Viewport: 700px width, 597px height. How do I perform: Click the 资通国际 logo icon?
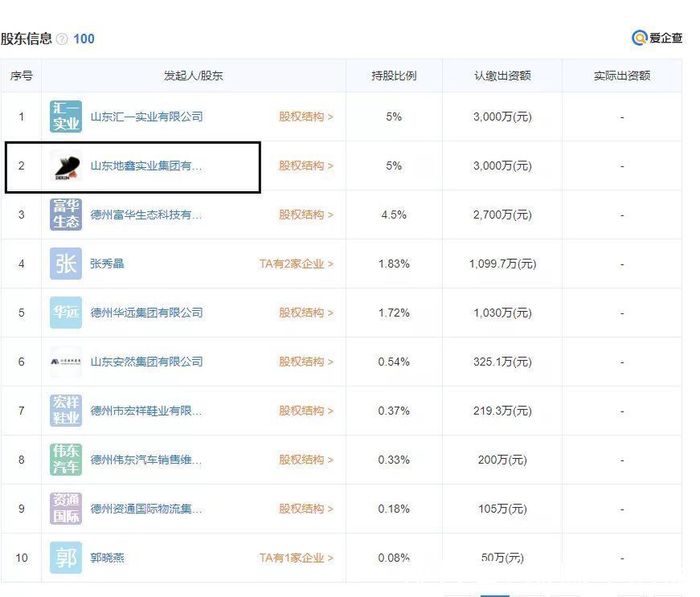(x=65, y=509)
